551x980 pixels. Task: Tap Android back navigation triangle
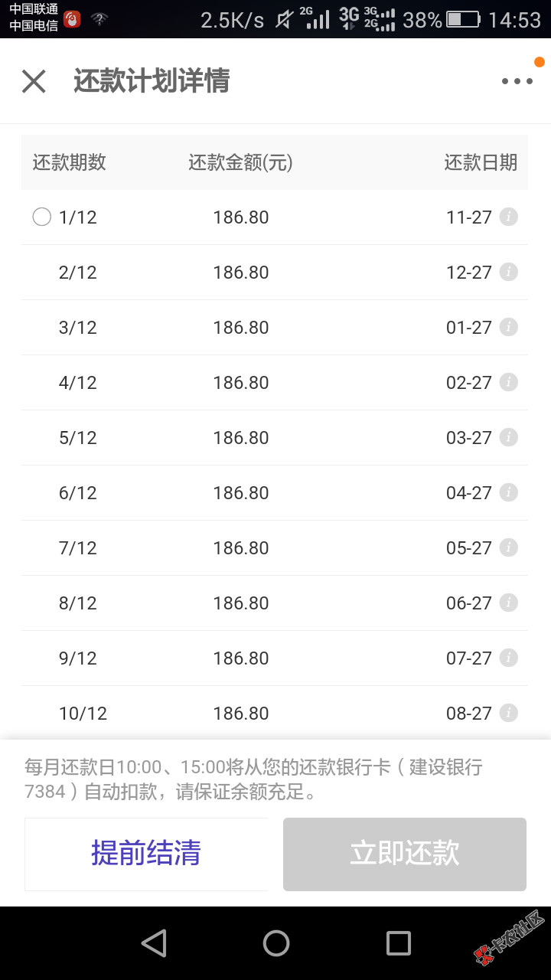pos(154,943)
